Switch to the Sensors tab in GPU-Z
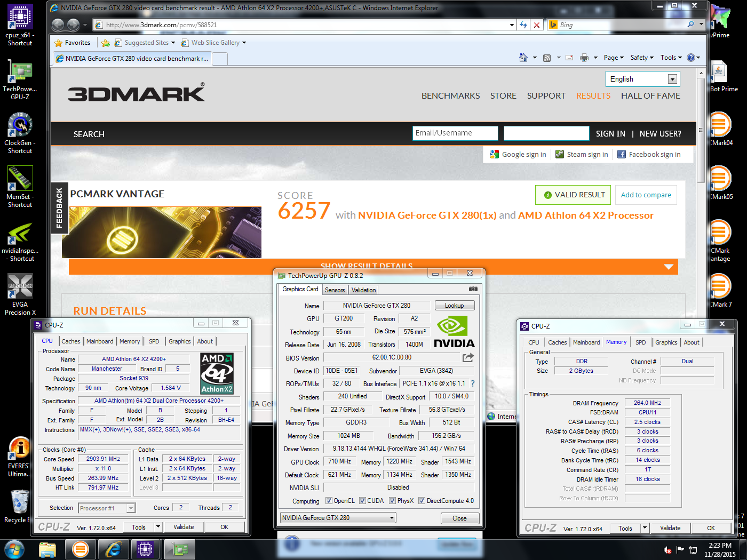 335,290
